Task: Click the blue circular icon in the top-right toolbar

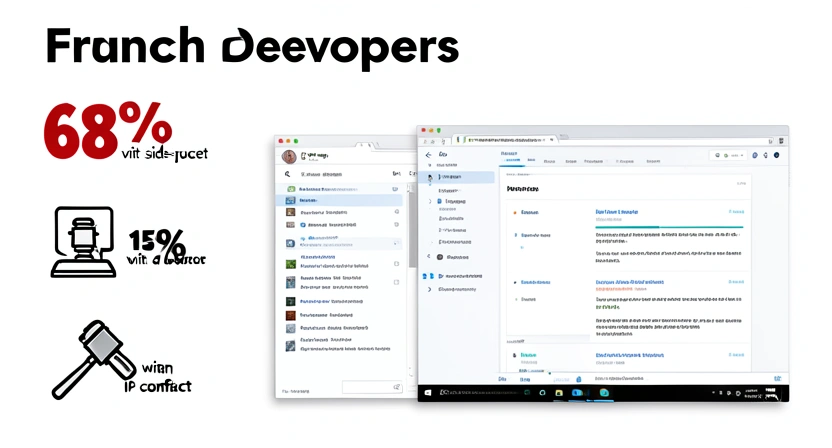Action: (x=757, y=156)
